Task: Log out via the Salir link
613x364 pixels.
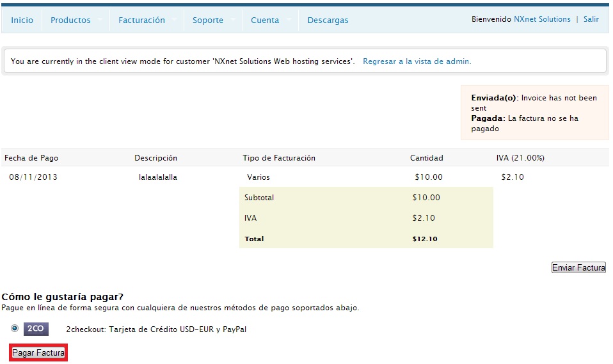Action: coord(591,19)
